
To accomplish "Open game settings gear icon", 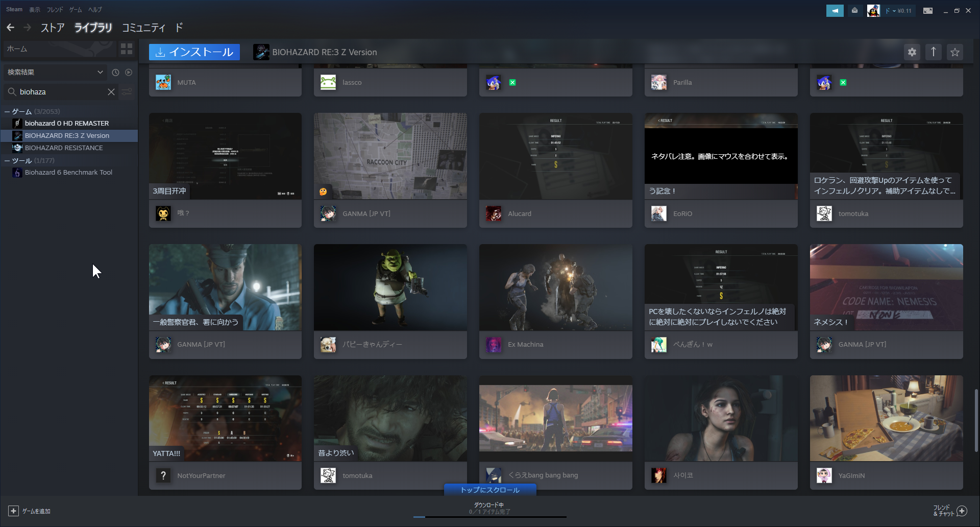I will [912, 52].
